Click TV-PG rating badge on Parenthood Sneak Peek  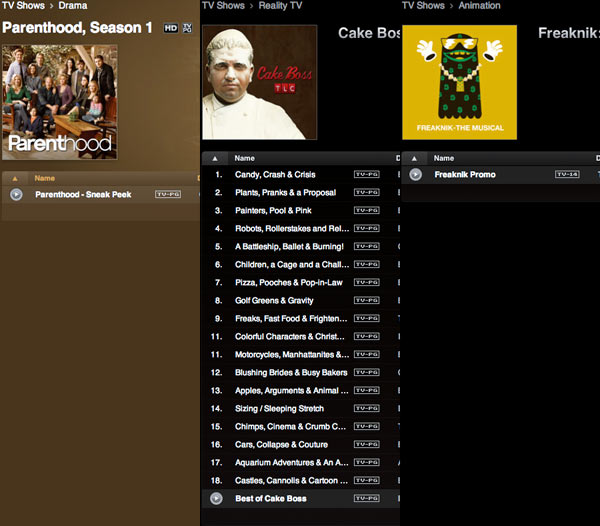point(167,194)
